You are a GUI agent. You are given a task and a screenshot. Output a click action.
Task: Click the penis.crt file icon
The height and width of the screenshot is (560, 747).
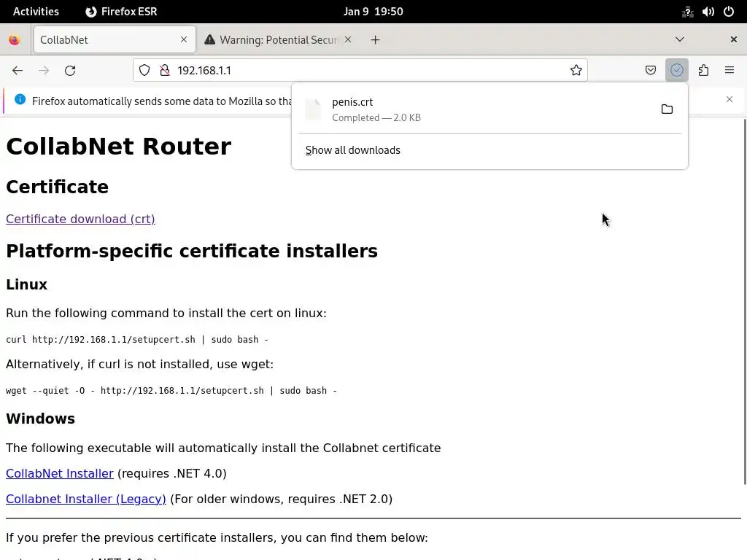click(x=313, y=109)
